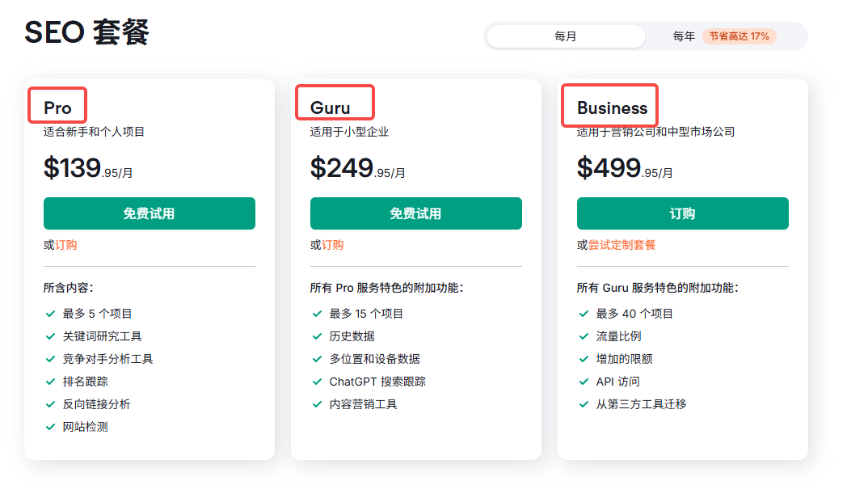Click the checkmark next to 网站检测
This screenshot has width=868, height=498.
coord(49,426)
